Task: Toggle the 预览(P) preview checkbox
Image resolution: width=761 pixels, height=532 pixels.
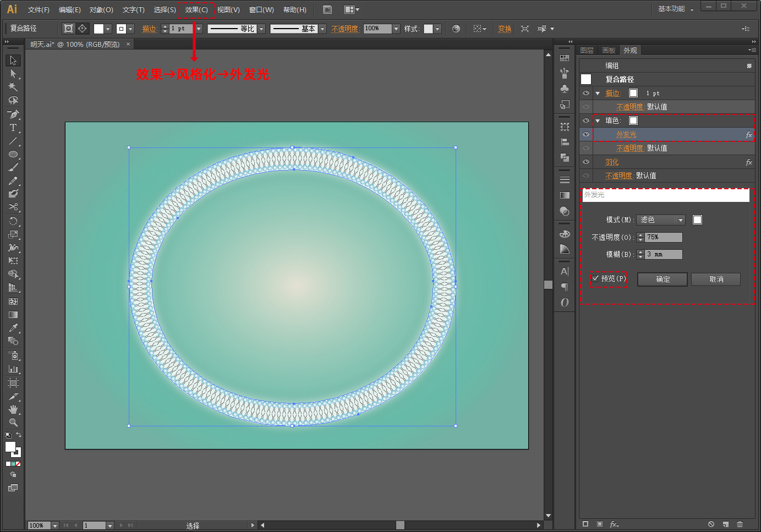Action: [x=595, y=278]
